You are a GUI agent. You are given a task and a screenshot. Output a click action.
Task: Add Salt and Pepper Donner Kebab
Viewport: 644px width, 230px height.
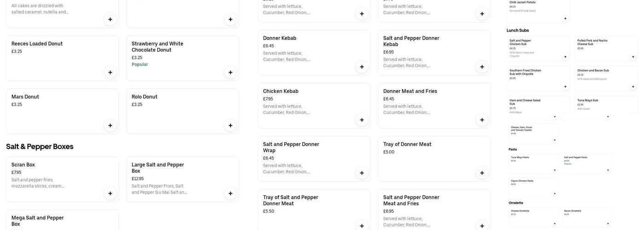click(482, 67)
